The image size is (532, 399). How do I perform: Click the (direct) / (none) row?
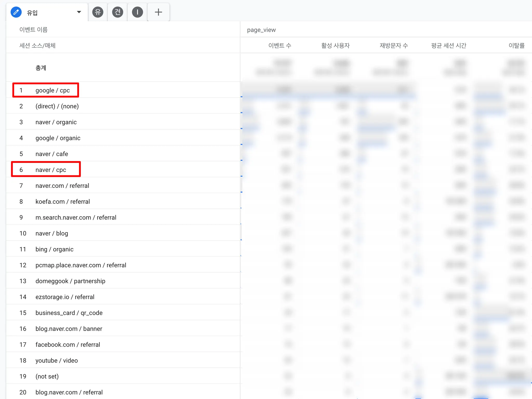(x=57, y=106)
